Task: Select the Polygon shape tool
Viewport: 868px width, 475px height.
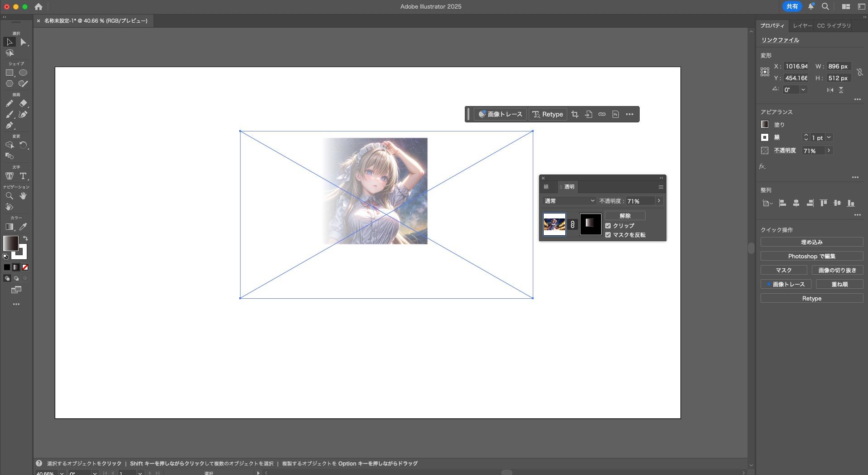Action: 10,83
